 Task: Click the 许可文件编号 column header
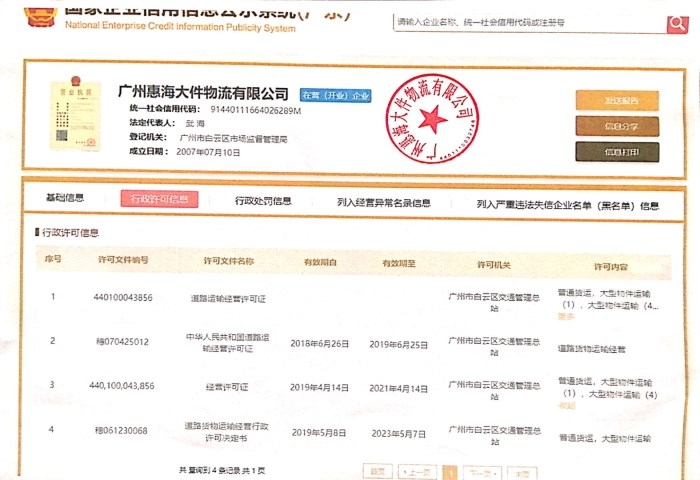123,259
